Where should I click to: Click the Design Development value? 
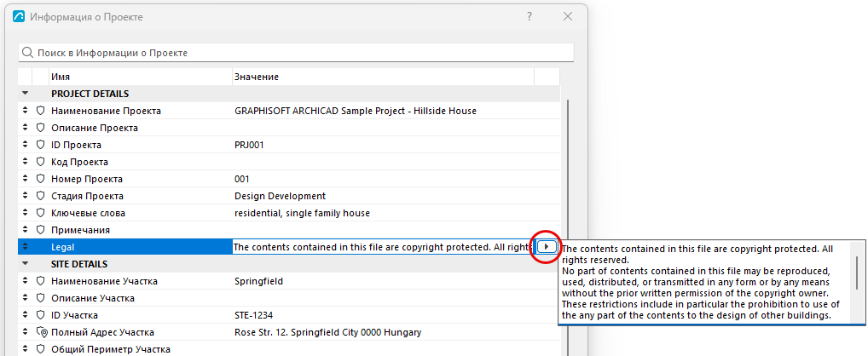[x=281, y=196]
